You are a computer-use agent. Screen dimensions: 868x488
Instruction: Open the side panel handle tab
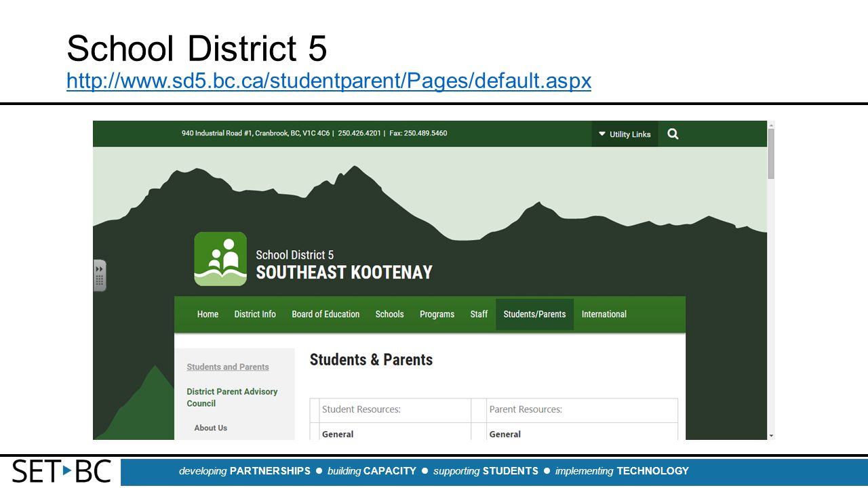coord(100,275)
